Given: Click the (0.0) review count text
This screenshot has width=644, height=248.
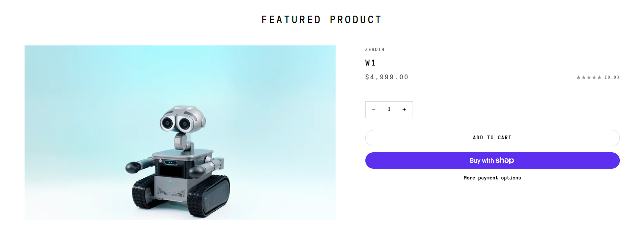Looking at the screenshot, I should click(x=611, y=77).
